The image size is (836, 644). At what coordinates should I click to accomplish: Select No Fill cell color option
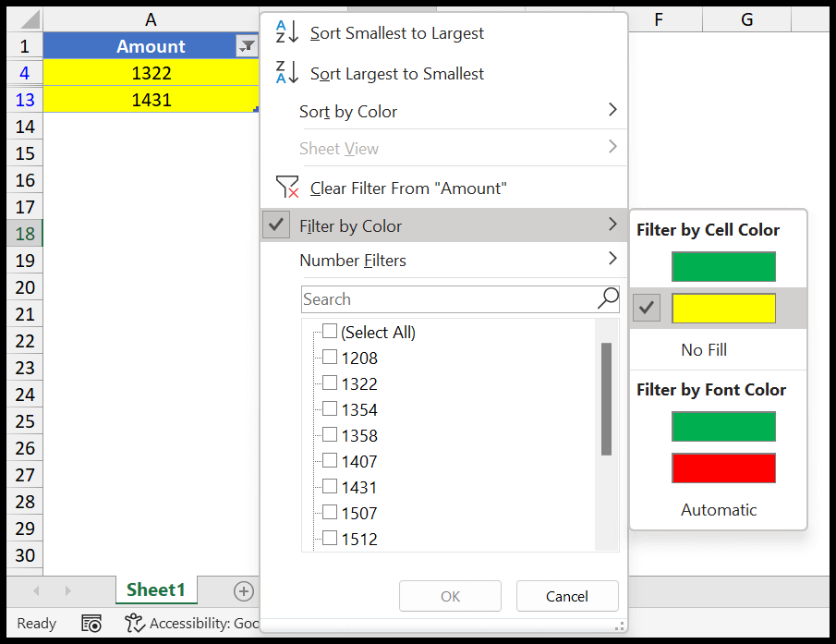coord(704,350)
